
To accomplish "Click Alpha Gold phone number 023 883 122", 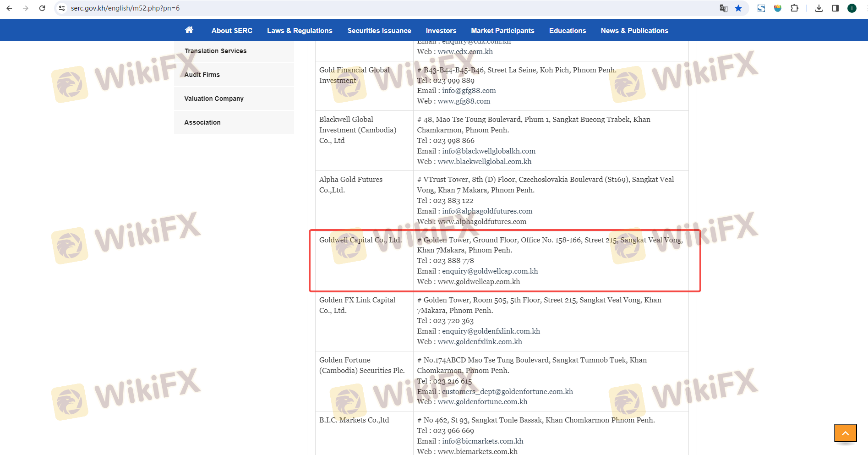I will (453, 201).
